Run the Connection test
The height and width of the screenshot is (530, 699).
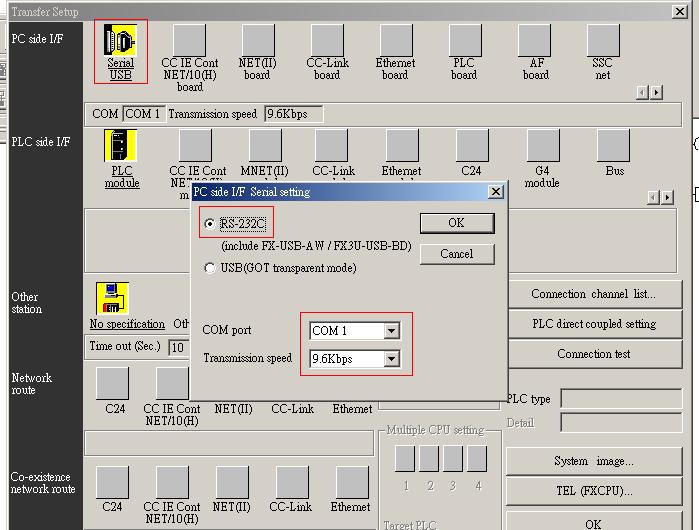[x=593, y=354]
